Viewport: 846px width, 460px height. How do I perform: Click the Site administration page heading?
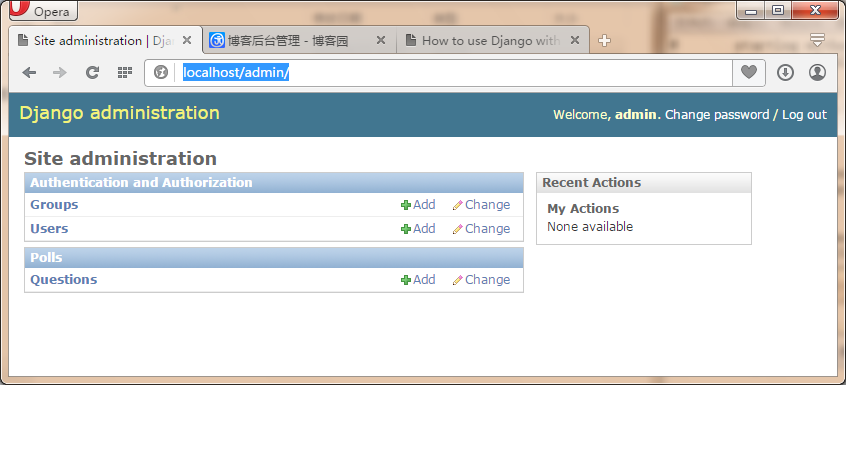click(120, 159)
